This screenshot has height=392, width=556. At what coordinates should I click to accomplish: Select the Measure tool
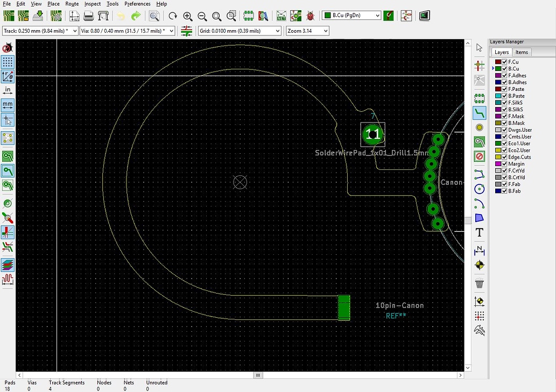click(x=479, y=331)
